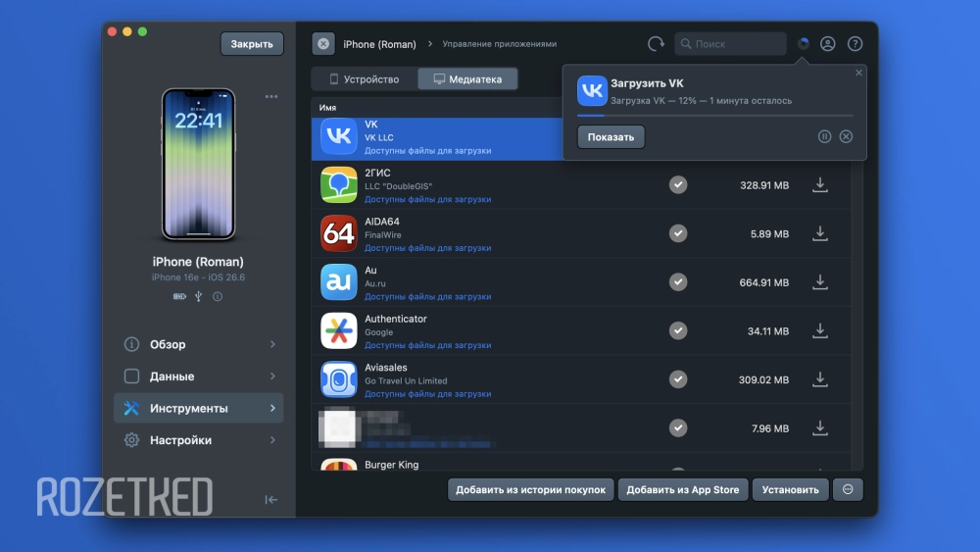Switch to the Устройство tab

(x=365, y=79)
